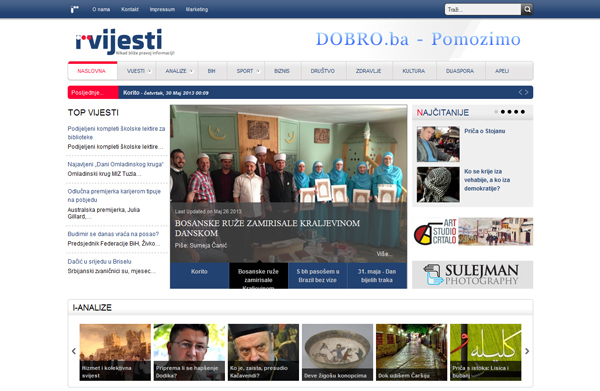Open Budimir se danas vraća na posao article
The height and width of the screenshot is (391, 600).
[113, 234]
